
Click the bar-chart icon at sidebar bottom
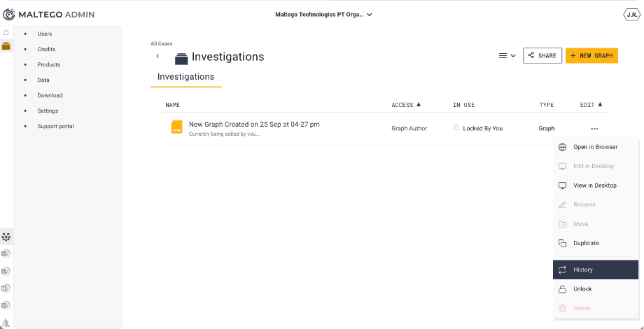coord(6,322)
